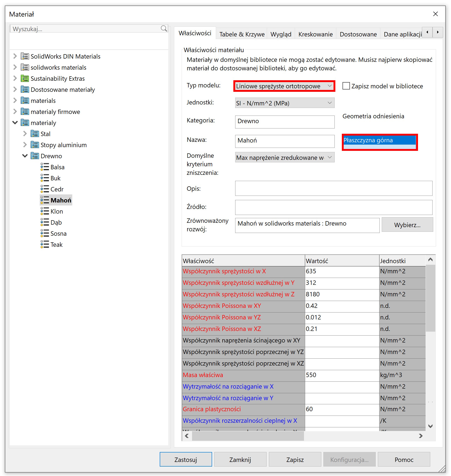Expand SolidWorks DIN Materials tree node
451x476 pixels.
(15, 56)
